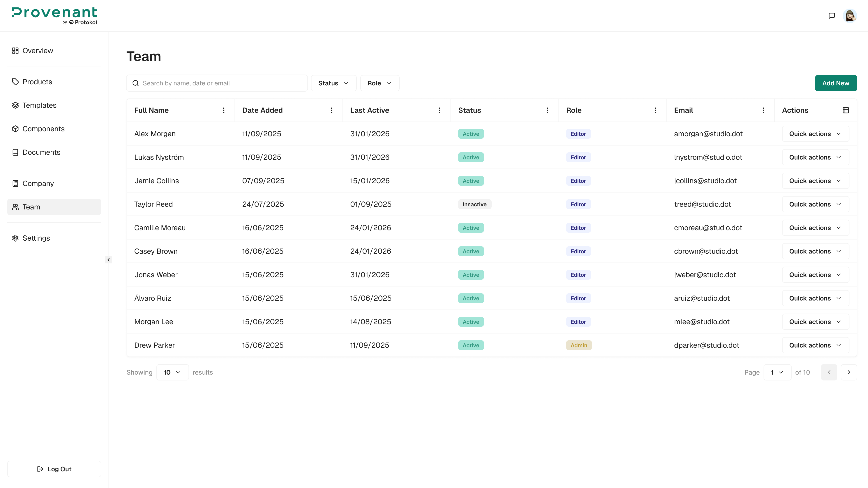The height and width of the screenshot is (488, 868).
Task: Open the Status filter dropdown
Action: 333,83
